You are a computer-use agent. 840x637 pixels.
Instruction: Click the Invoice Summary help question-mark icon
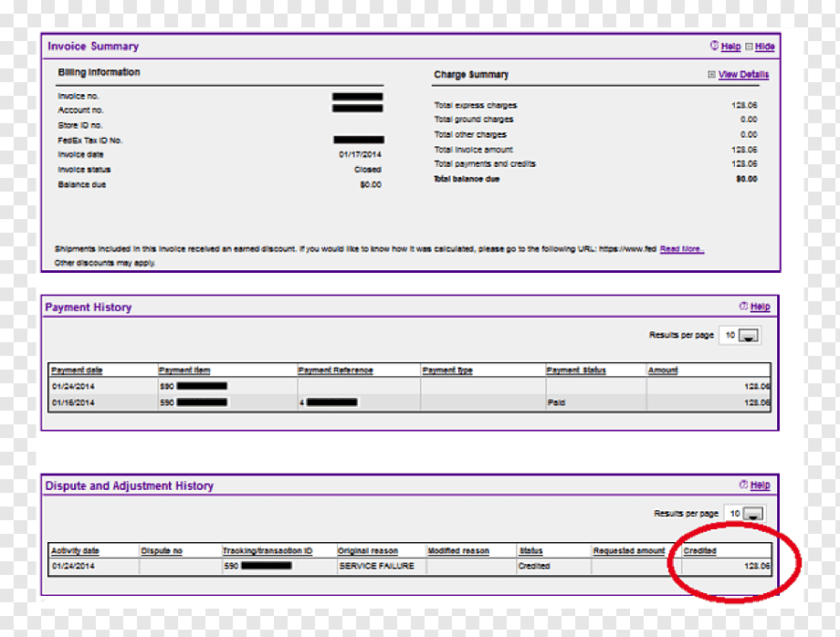point(714,46)
